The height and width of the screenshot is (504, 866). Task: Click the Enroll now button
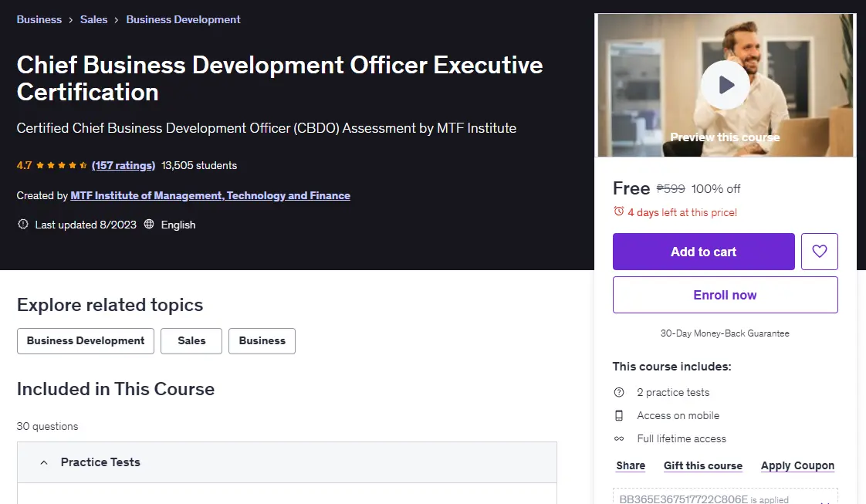click(x=725, y=295)
